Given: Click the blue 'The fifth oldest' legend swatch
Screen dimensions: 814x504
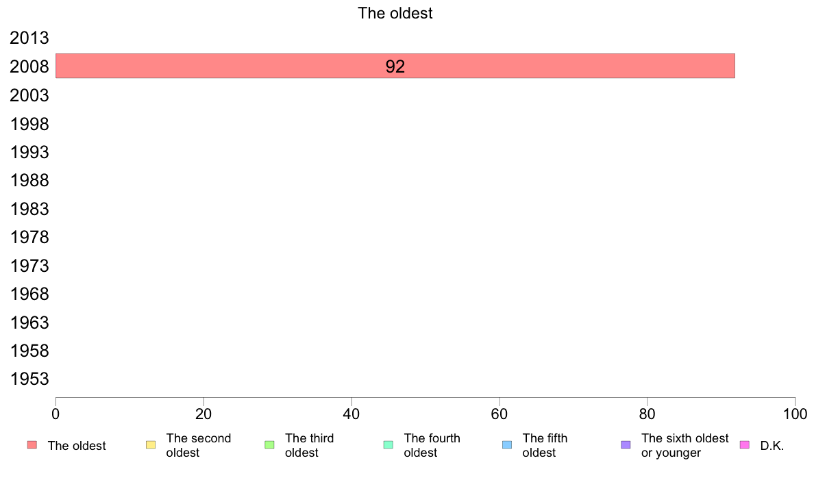Looking at the screenshot, I should (x=507, y=445).
